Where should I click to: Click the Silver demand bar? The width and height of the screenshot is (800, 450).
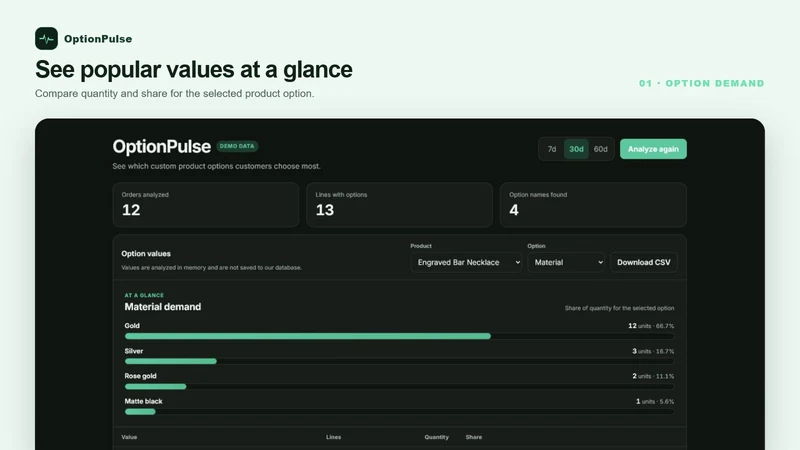coord(399,361)
